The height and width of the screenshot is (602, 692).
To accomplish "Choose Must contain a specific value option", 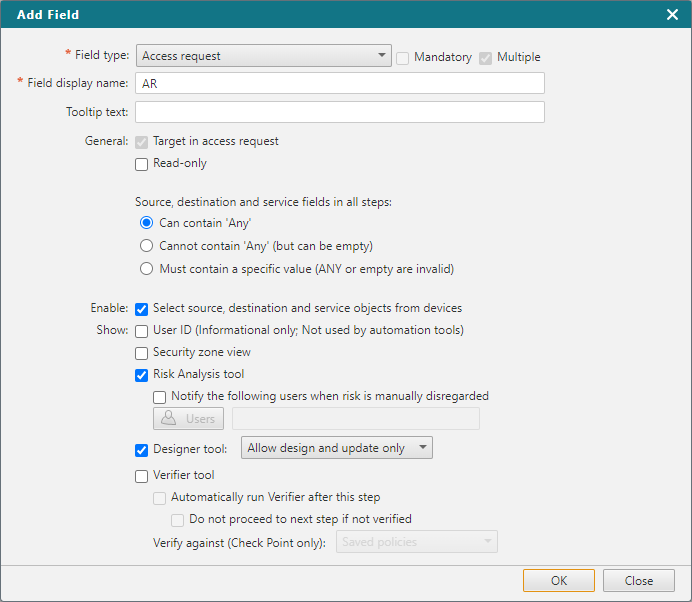I will click(146, 269).
